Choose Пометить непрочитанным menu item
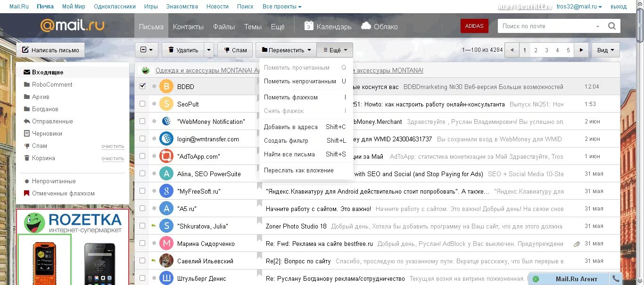Screen dimensions: 644x285 coord(305,81)
